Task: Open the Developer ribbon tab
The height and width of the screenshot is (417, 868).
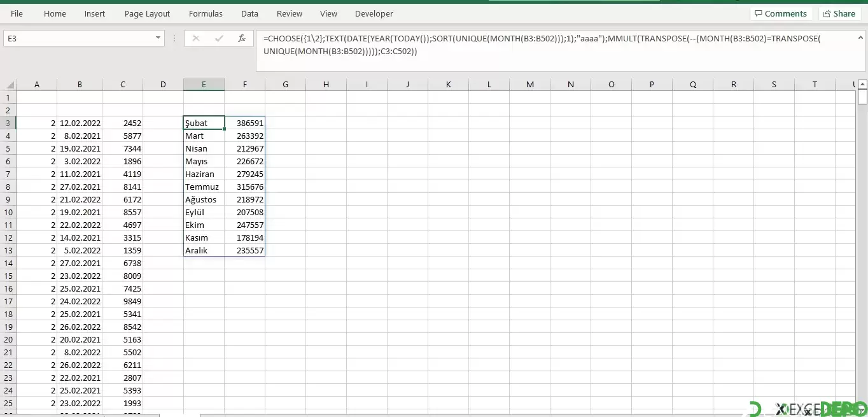Action: tap(374, 13)
